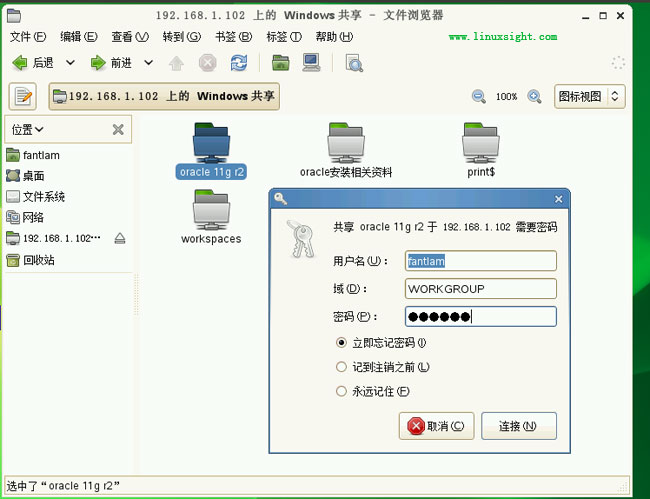
Task: Select the workspaces share folder
Action: click(x=211, y=217)
